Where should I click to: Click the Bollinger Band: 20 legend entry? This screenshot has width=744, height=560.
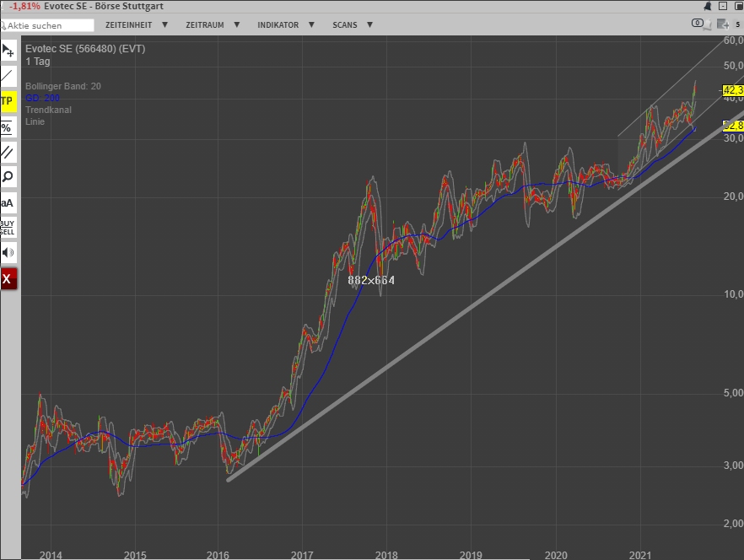point(63,86)
